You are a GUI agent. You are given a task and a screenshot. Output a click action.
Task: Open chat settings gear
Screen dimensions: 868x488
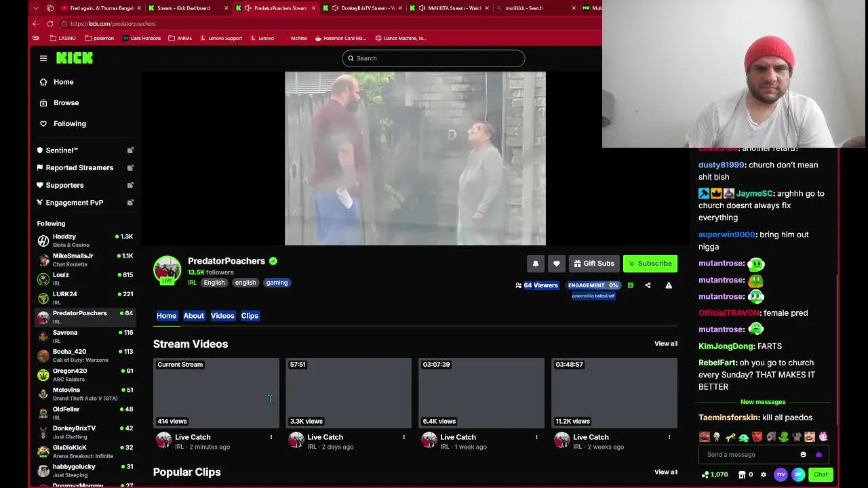[x=764, y=474]
